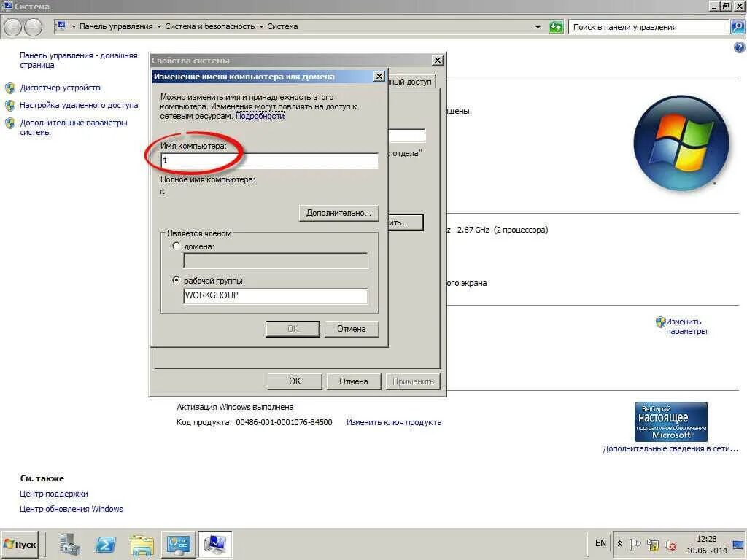
Task: Click the network tray icon
Action: (x=653, y=544)
